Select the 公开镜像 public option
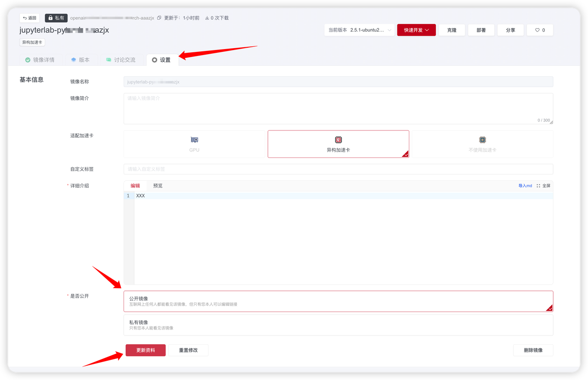Viewport: 588px width, 380px height. pyautogui.click(x=338, y=301)
